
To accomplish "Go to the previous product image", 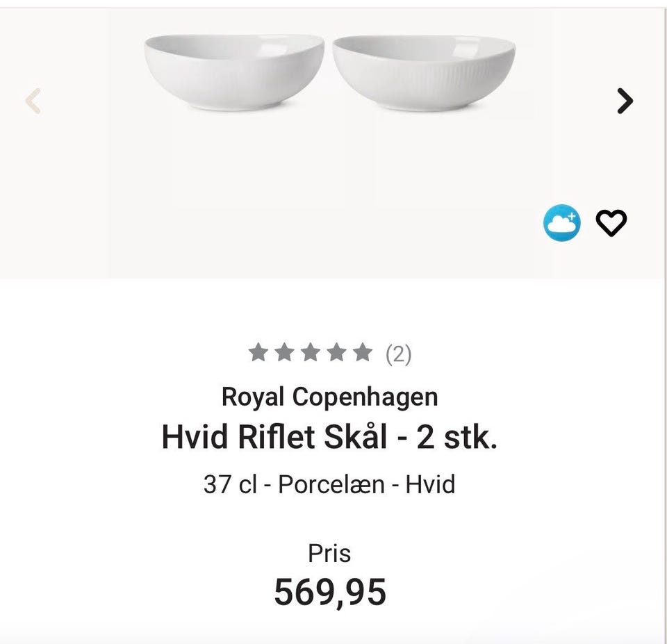I will (33, 101).
